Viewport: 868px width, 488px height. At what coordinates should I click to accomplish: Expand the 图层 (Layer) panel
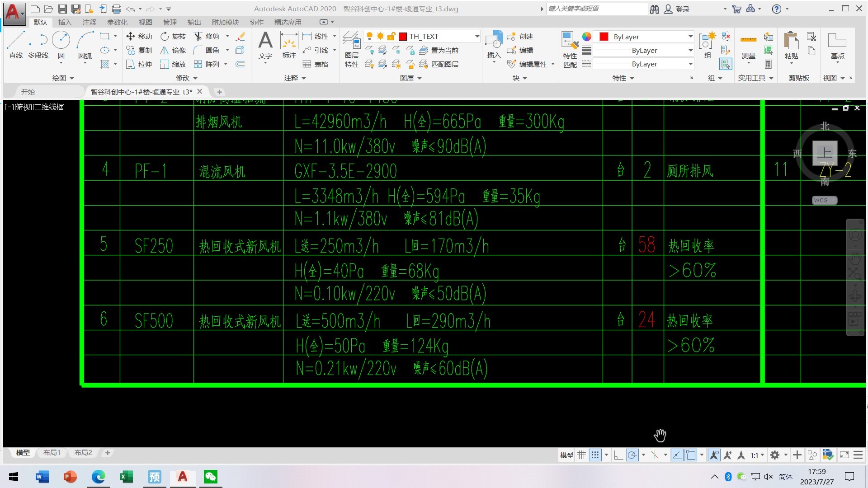[x=410, y=78]
